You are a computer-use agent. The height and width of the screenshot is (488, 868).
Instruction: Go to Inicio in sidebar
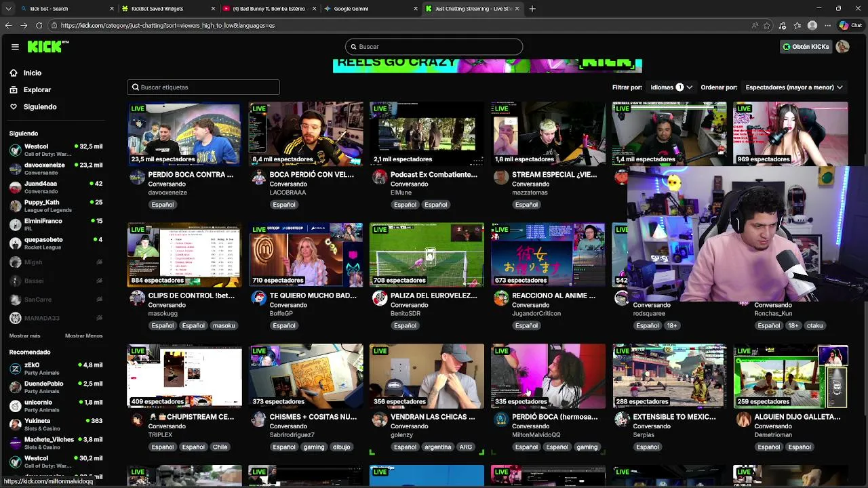pyautogui.click(x=32, y=73)
